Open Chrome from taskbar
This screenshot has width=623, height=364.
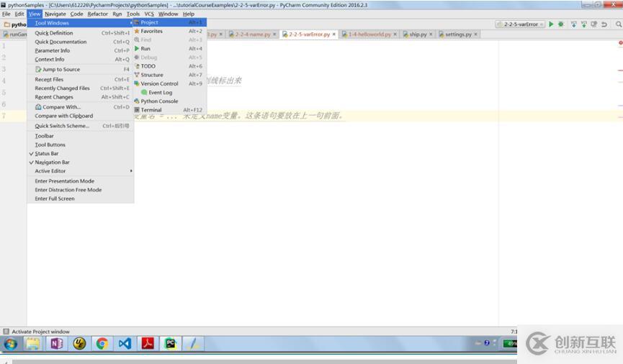[102, 344]
